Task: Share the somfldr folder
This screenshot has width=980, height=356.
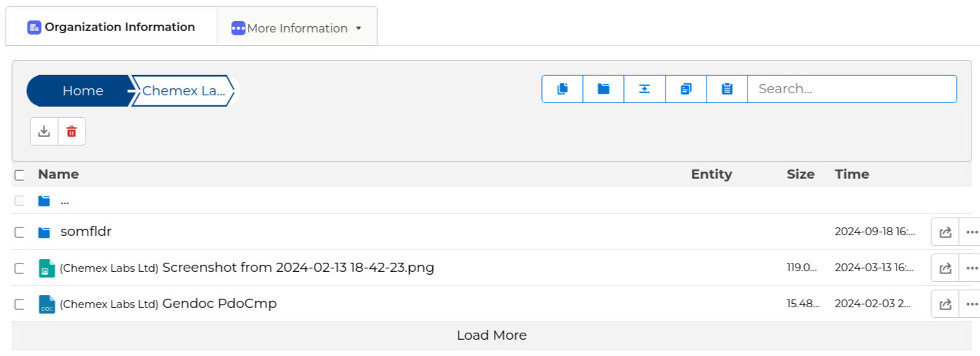Action: tap(945, 232)
